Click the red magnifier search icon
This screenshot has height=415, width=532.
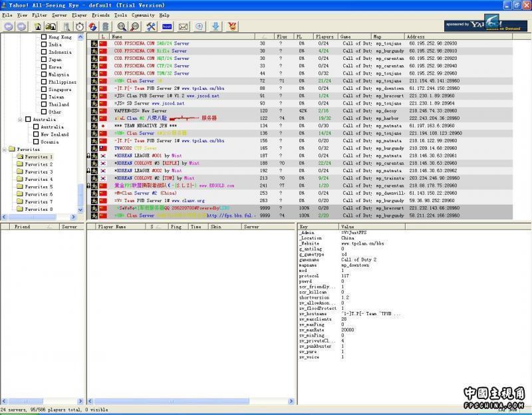[x=135, y=27]
